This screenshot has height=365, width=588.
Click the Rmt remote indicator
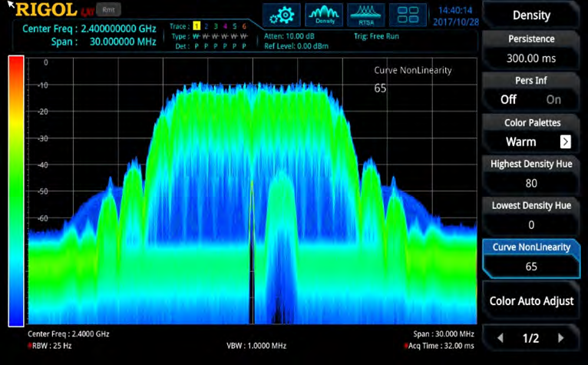[108, 10]
